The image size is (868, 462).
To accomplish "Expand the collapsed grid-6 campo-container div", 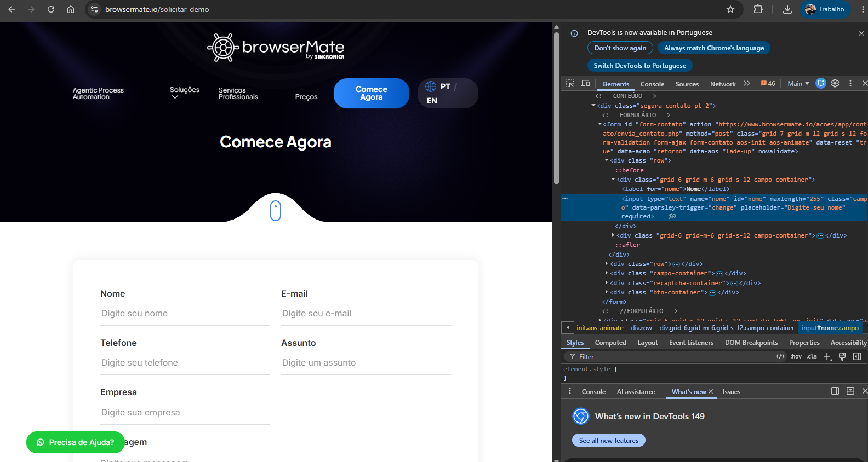I will point(613,235).
